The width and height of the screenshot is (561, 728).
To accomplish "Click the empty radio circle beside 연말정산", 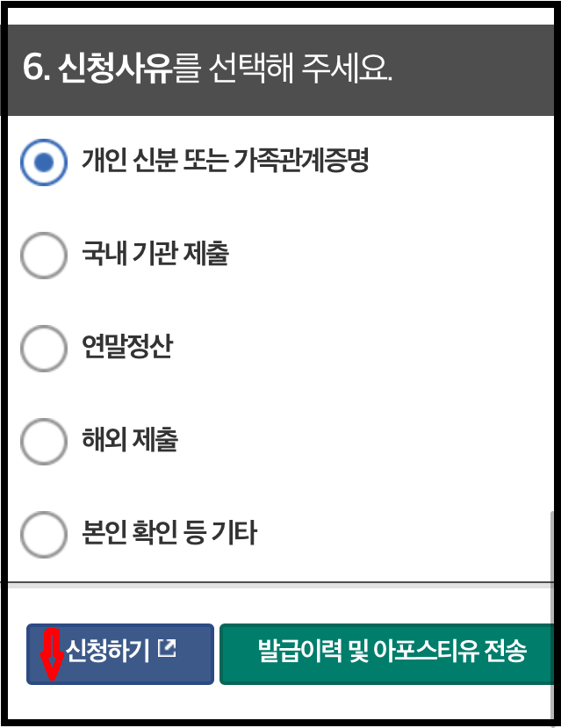I will (43, 349).
